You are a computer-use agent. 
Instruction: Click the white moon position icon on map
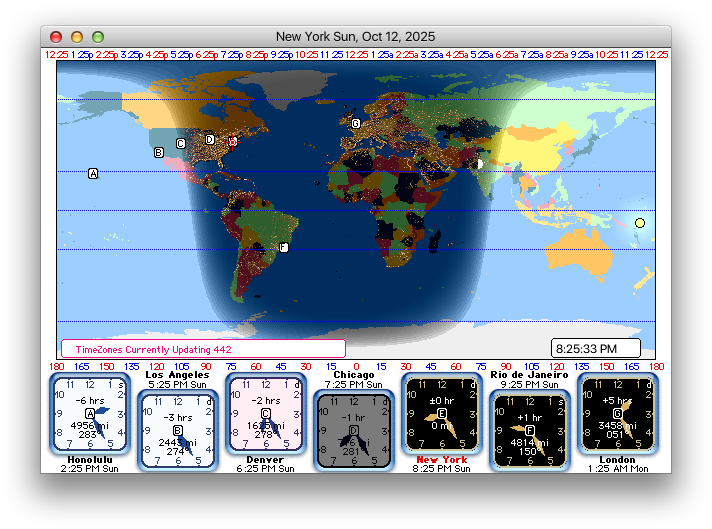point(479,163)
